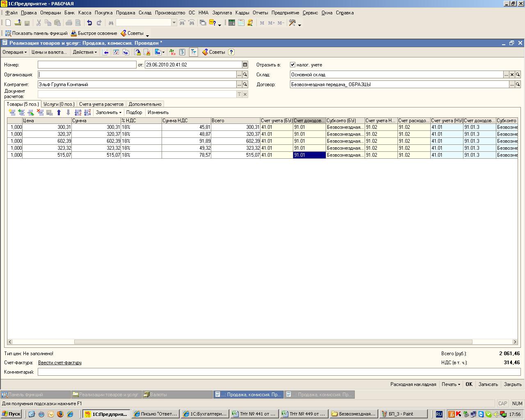Click the Записать button

click(488, 384)
